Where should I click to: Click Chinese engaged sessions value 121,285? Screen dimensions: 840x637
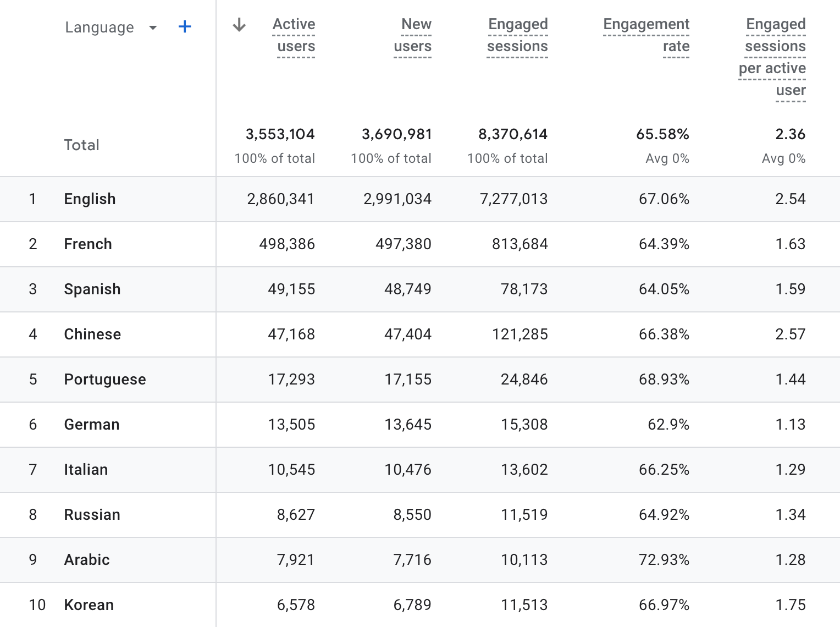click(520, 334)
